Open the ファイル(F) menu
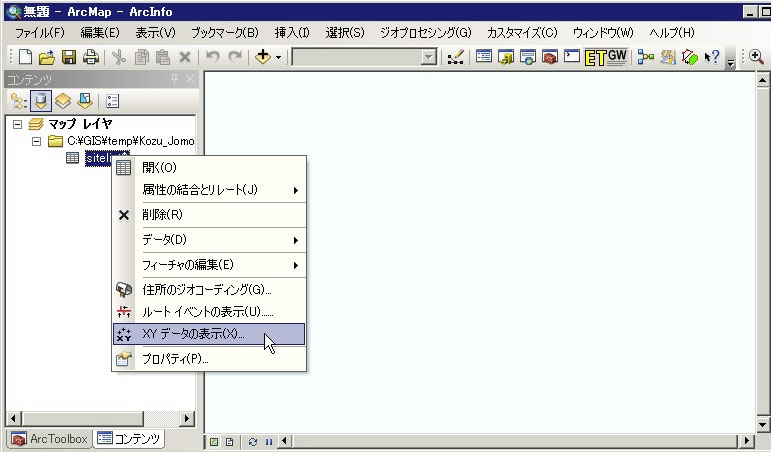The height and width of the screenshot is (452, 771). pyautogui.click(x=40, y=33)
